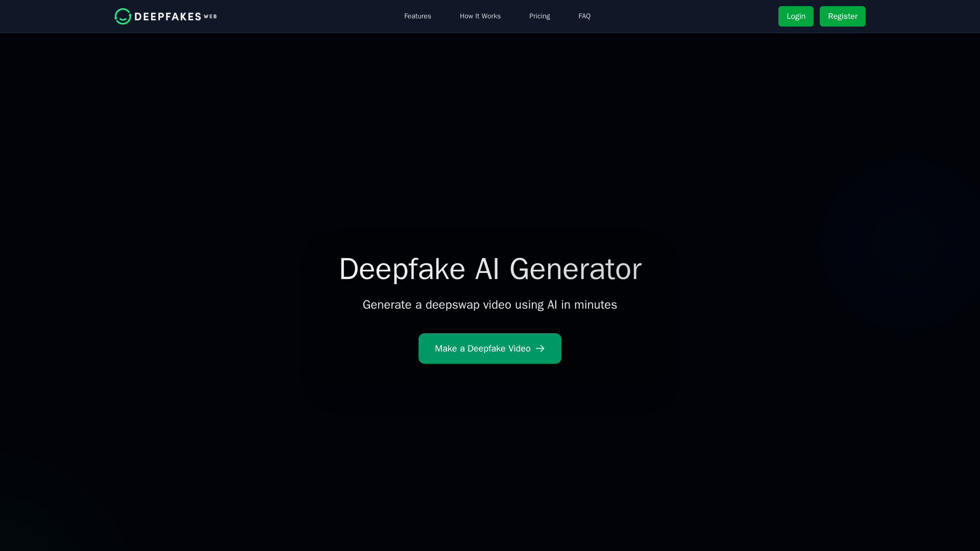Go to How It Works section
This screenshot has width=980, height=551.
[x=480, y=16]
